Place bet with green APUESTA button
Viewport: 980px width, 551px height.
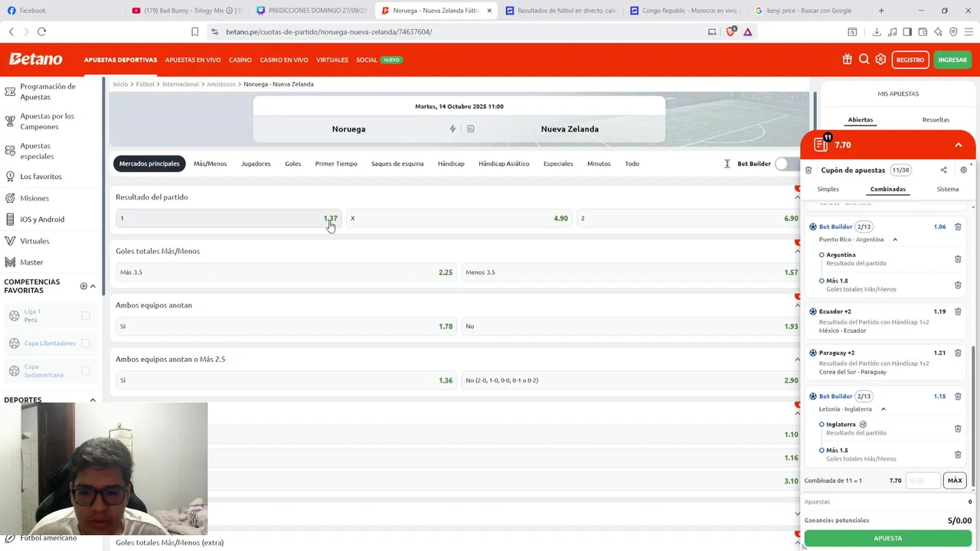point(888,538)
